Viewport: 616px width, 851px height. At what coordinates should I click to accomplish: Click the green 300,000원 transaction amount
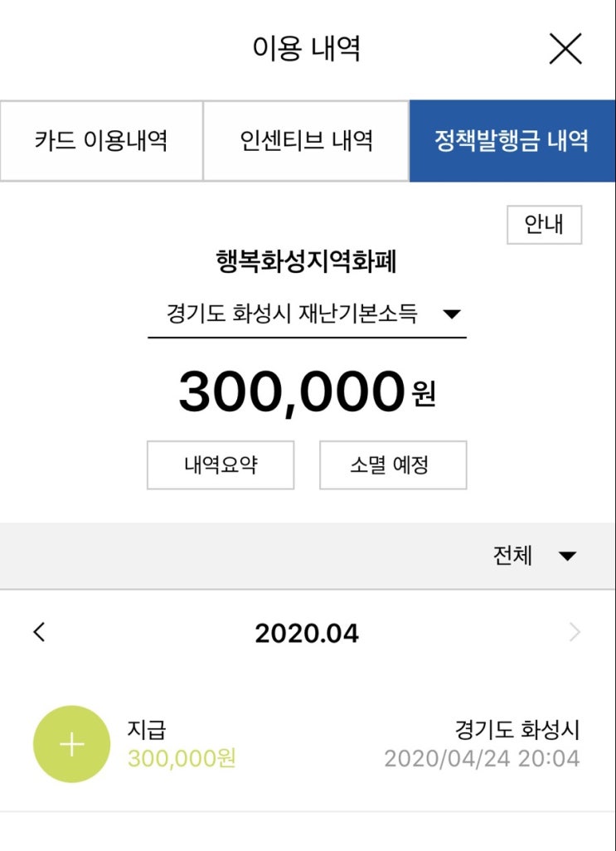click(182, 758)
